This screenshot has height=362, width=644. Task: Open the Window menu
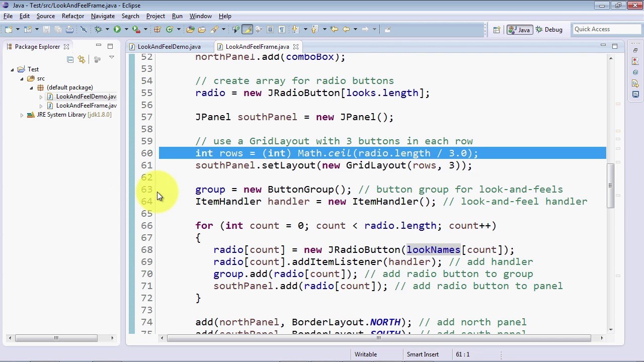pyautogui.click(x=200, y=16)
